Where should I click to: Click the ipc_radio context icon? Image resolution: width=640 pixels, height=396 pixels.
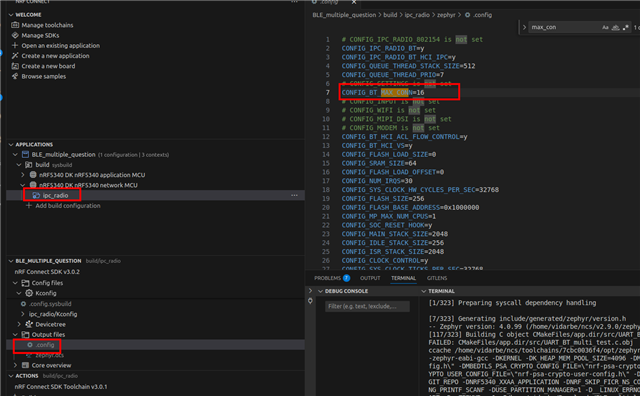36,196
